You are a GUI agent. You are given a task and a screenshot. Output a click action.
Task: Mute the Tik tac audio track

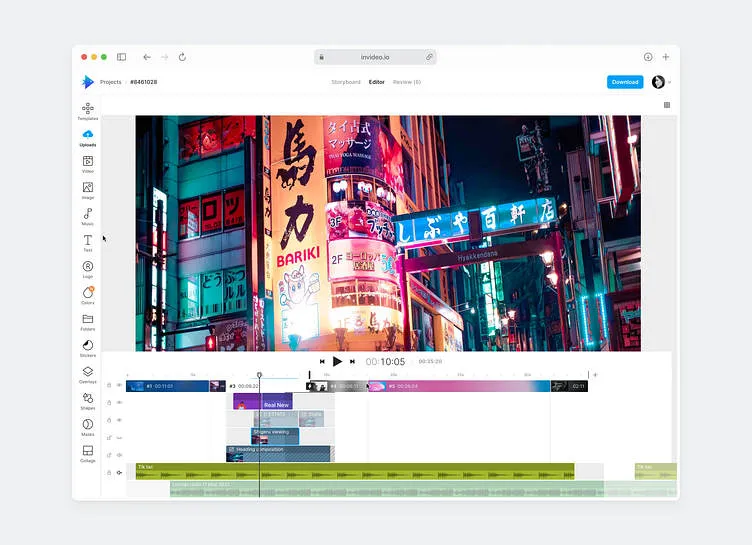(x=119, y=473)
